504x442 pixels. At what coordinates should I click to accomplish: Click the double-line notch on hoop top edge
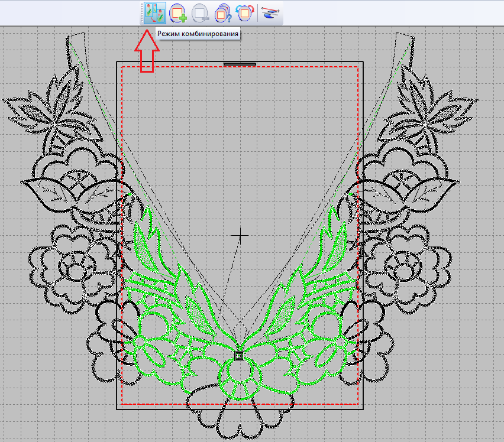(240, 63)
